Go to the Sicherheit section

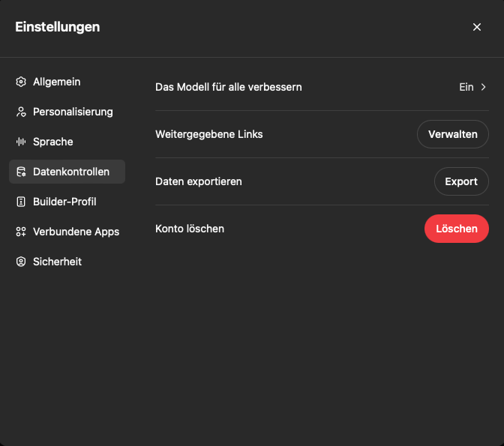[57, 262]
